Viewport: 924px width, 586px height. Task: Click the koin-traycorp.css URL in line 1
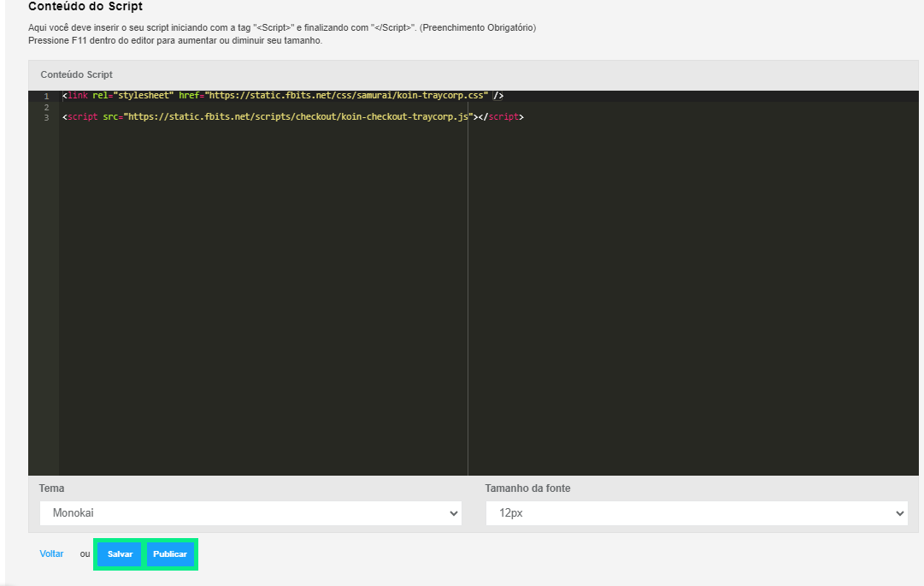346,96
